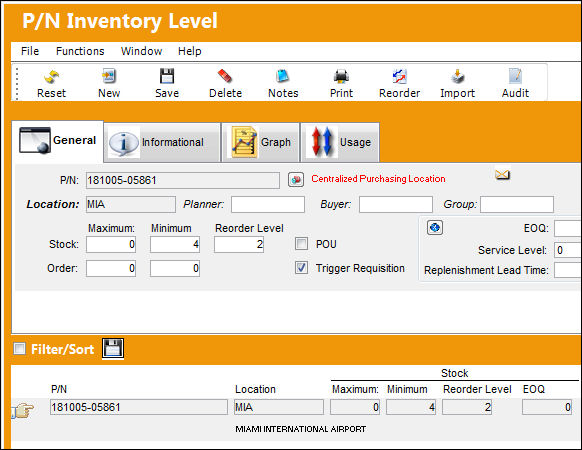Click the Filter/Sort save disk icon
This screenshot has height=450, width=582.
[x=113, y=348]
